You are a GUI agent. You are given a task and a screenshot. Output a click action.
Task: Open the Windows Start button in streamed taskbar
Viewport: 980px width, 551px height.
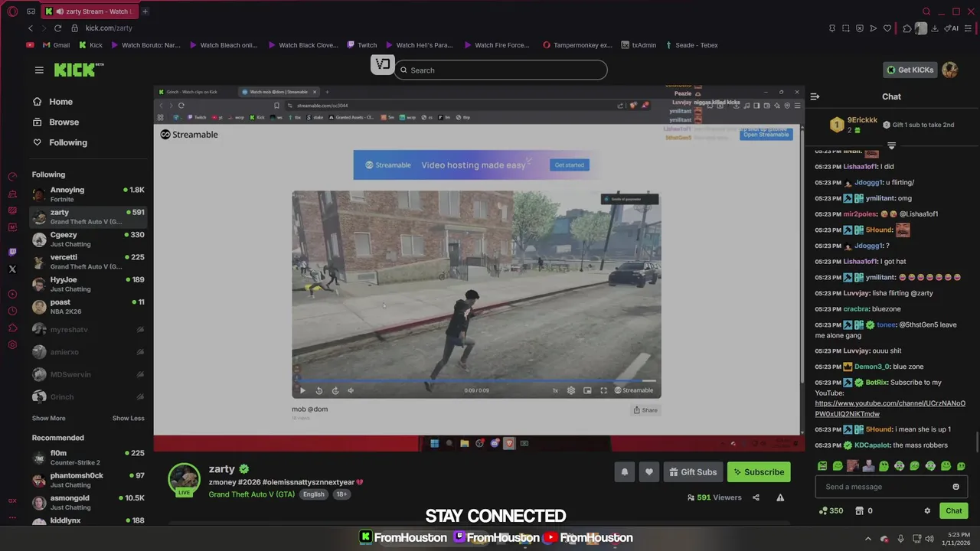tap(434, 443)
